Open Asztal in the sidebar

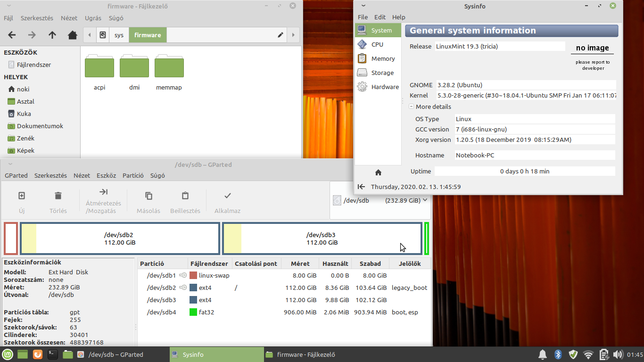click(25, 101)
